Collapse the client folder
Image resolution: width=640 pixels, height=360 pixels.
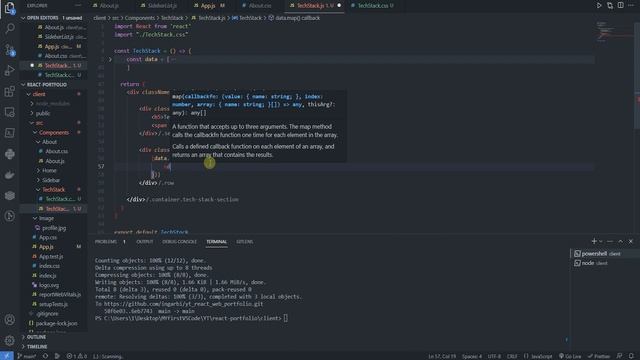pos(39,94)
